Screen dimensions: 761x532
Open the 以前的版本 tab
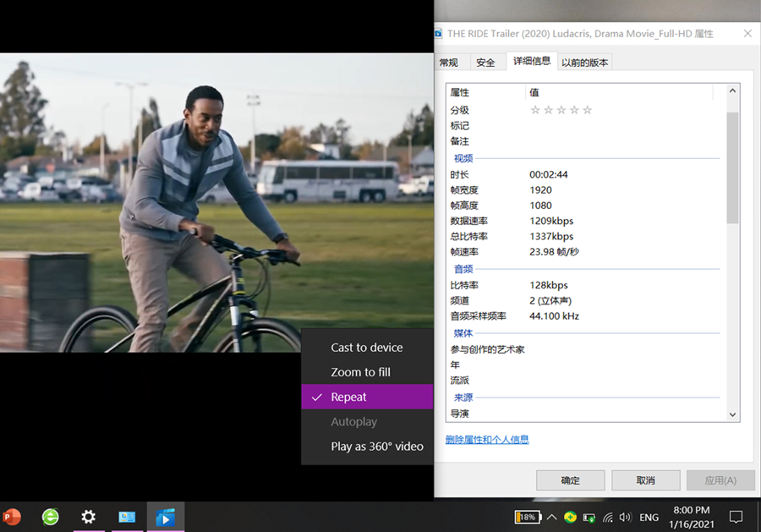[585, 61]
